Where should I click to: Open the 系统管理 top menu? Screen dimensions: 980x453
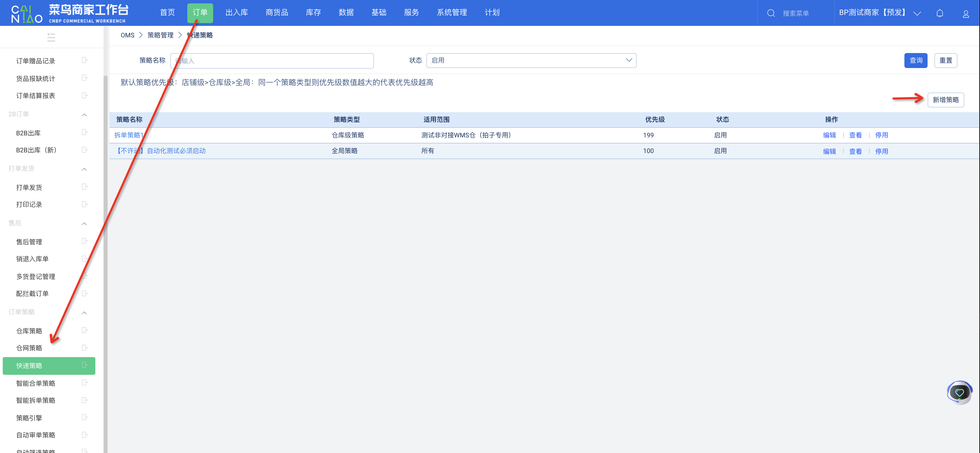[452, 13]
